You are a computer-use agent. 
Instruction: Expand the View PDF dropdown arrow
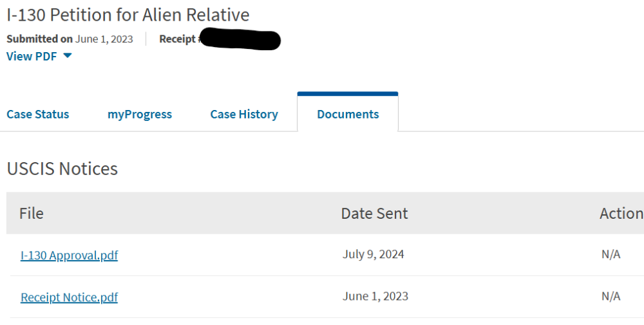68,57
